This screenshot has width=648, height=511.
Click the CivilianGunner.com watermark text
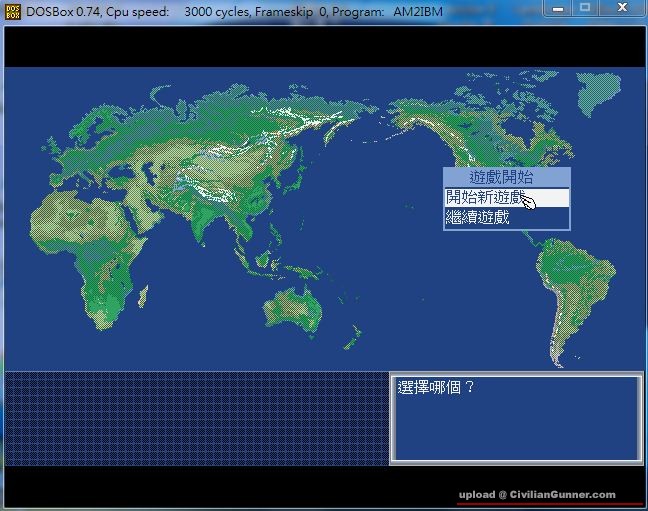click(x=538, y=494)
